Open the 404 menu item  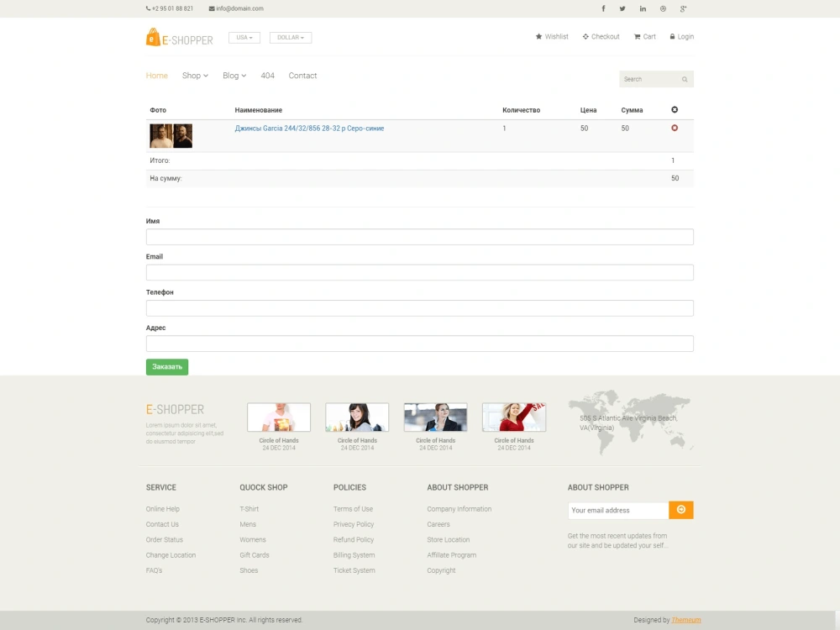267,76
